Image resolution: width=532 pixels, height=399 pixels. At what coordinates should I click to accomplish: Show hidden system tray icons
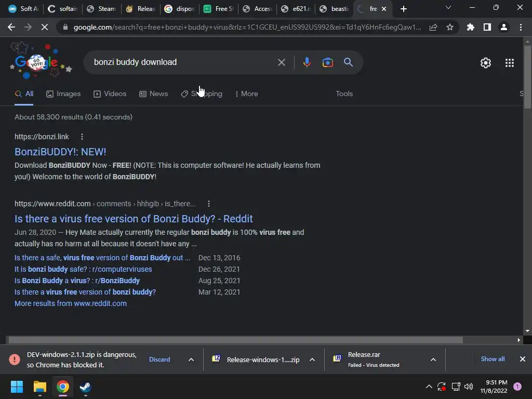tap(429, 387)
